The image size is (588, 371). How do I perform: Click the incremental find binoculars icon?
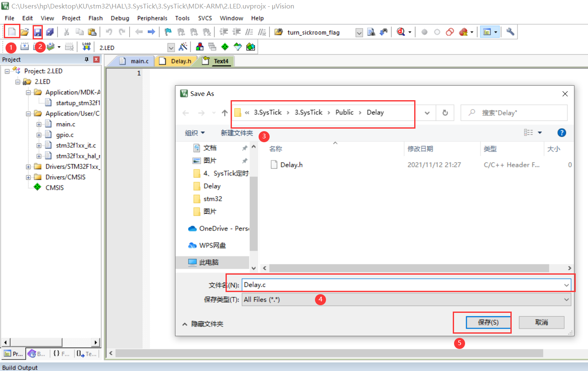click(x=384, y=32)
